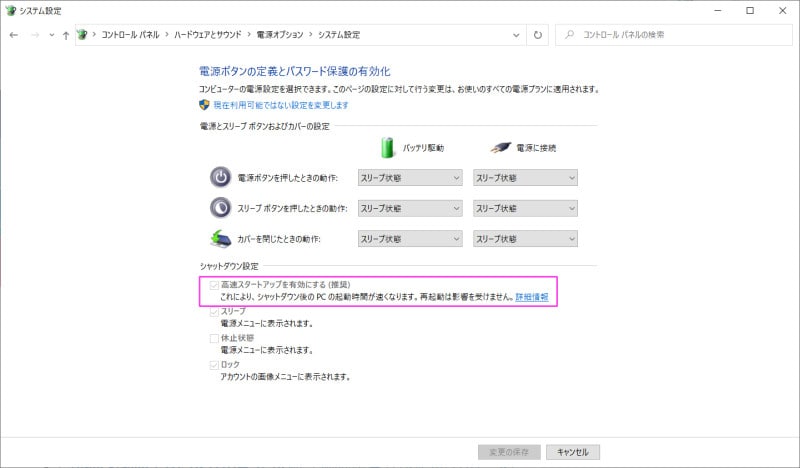Go up one level with up arrow
Screen dimensions: 800x468
click(x=66, y=35)
